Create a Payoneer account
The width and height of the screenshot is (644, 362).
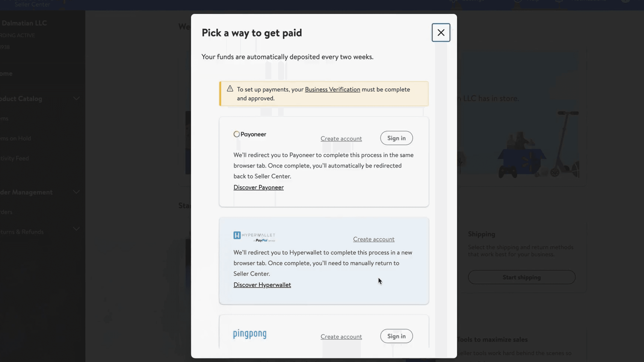341,138
